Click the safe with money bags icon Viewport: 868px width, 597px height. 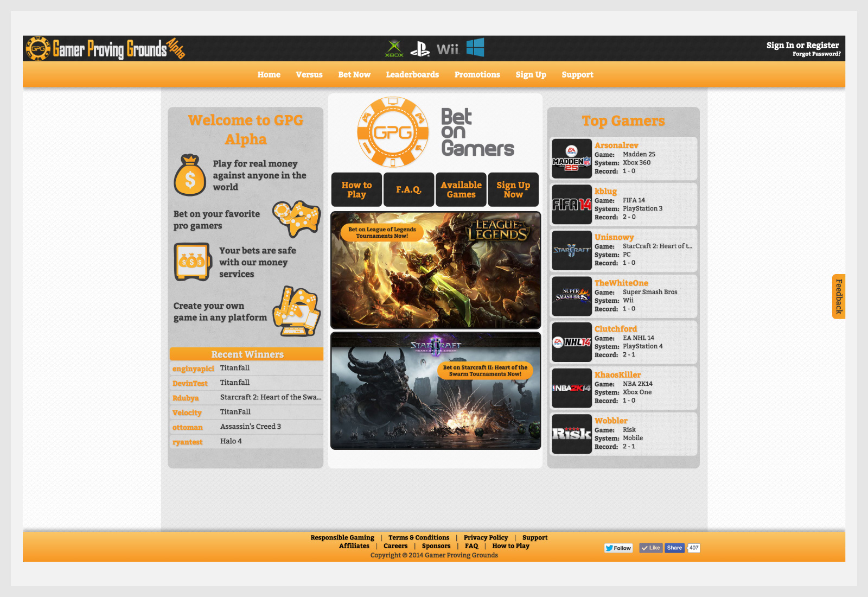click(192, 262)
